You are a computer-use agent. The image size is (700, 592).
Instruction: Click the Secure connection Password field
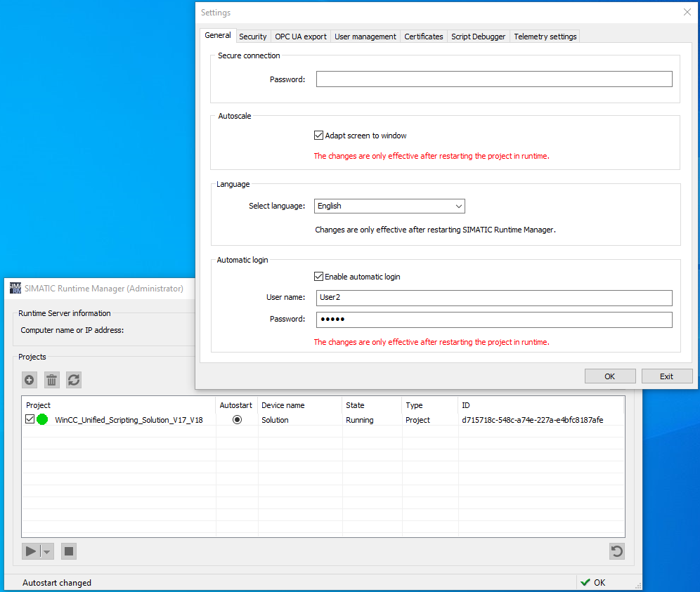pos(493,79)
